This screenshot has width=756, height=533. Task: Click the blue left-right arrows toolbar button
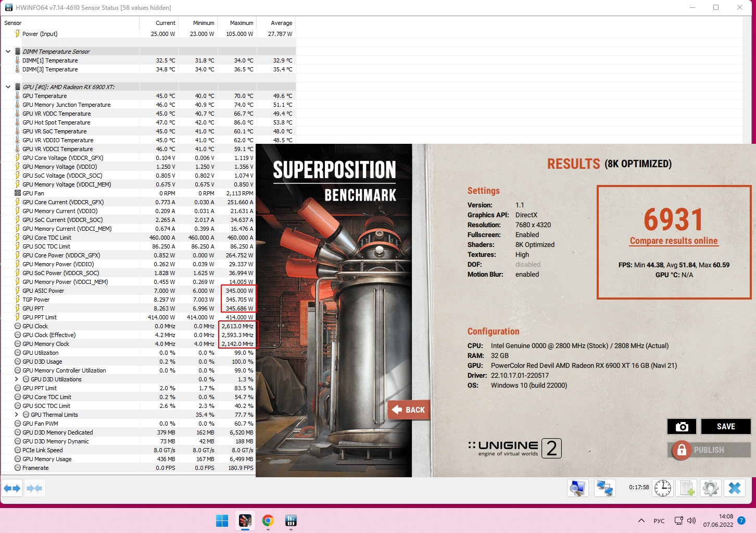point(12,488)
